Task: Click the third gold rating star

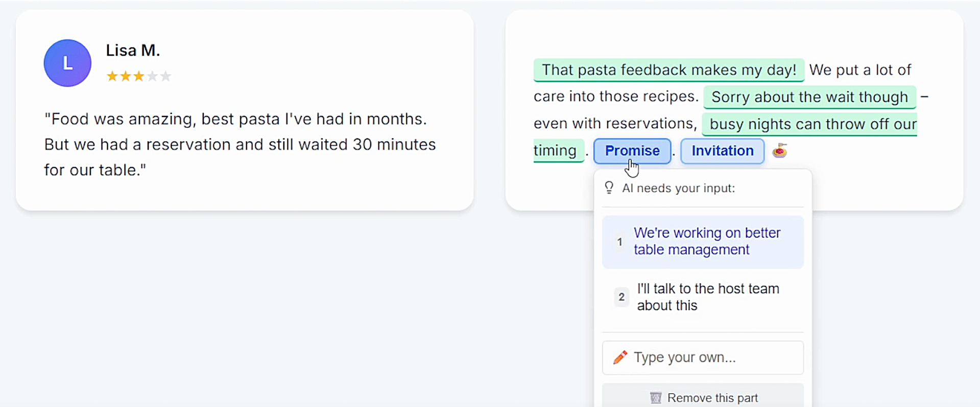Action: click(x=139, y=77)
